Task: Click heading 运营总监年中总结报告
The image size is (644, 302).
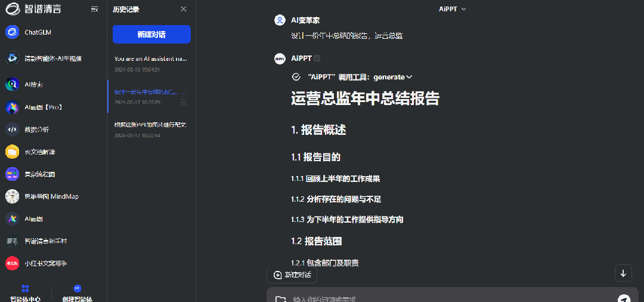Action: point(365,99)
